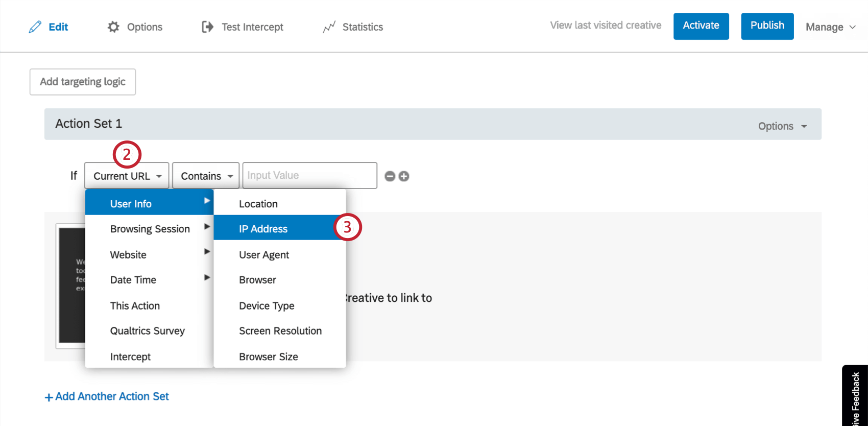Open the Current URL dropdown
Screen dimensions: 868x426
127,176
